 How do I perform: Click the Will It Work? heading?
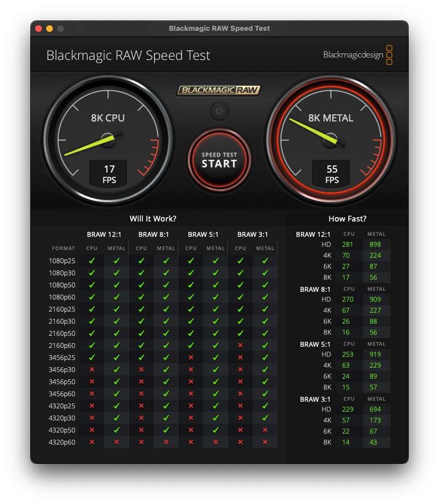point(153,219)
